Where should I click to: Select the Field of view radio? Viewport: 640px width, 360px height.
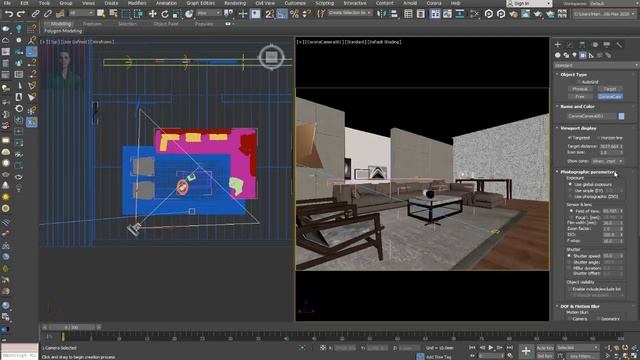[571, 211]
